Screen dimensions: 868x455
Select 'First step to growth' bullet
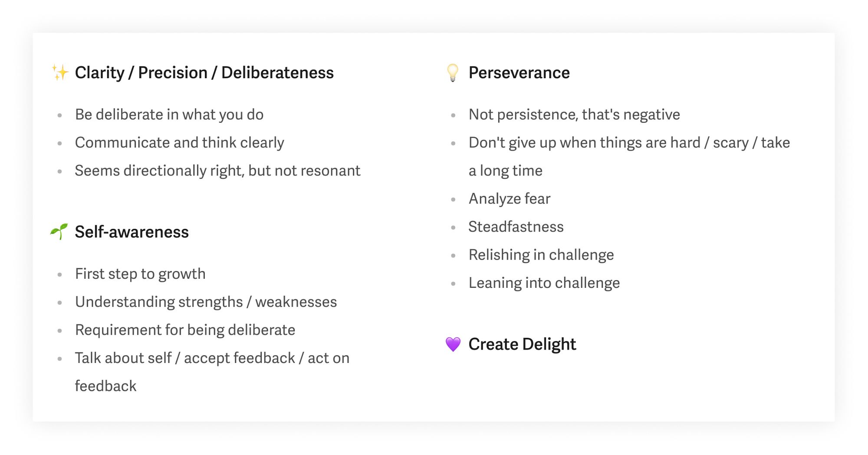140,274
